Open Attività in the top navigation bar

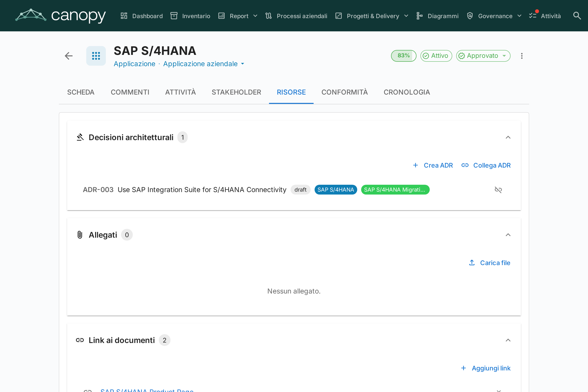pos(545,16)
